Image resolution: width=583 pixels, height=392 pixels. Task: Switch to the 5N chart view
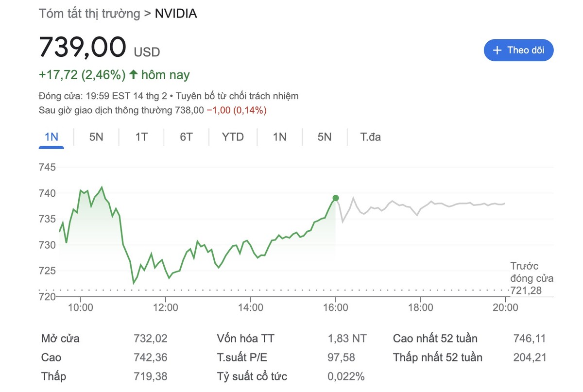95,137
